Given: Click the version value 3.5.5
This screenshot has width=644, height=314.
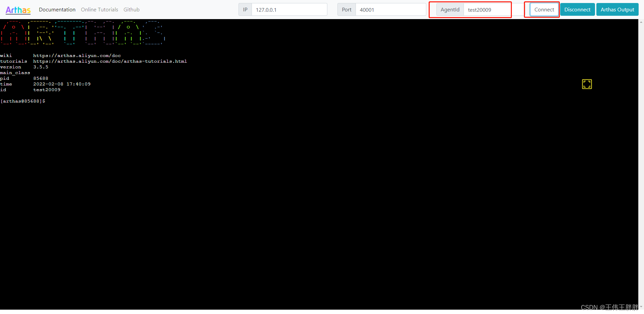Looking at the screenshot, I should [41, 67].
